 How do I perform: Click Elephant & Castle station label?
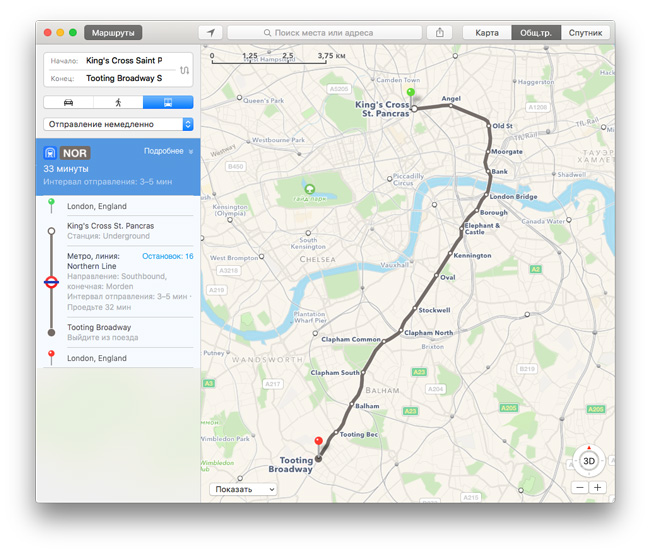point(482,229)
